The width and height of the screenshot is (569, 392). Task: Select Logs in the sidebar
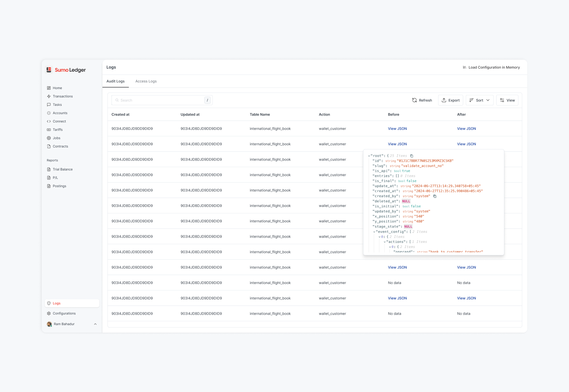point(72,303)
